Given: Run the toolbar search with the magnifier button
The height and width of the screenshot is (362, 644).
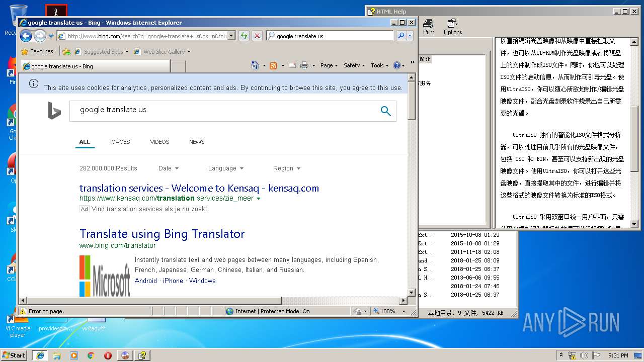Looking at the screenshot, I should 401,36.
